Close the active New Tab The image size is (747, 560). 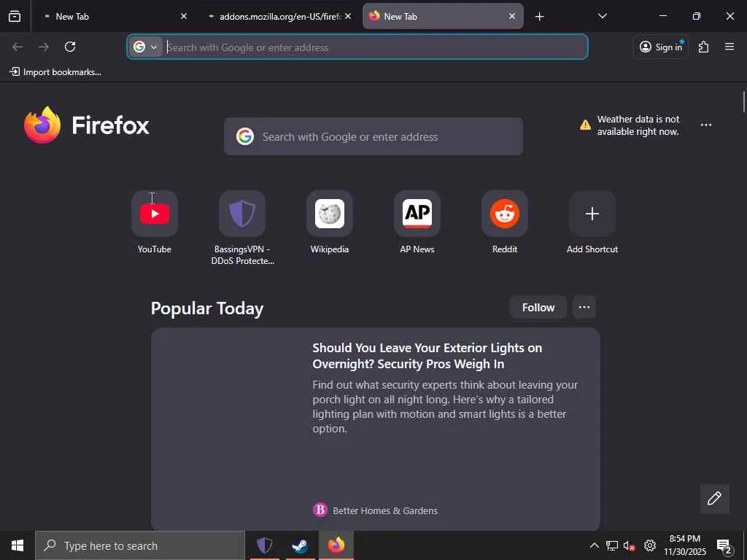(x=512, y=16)
